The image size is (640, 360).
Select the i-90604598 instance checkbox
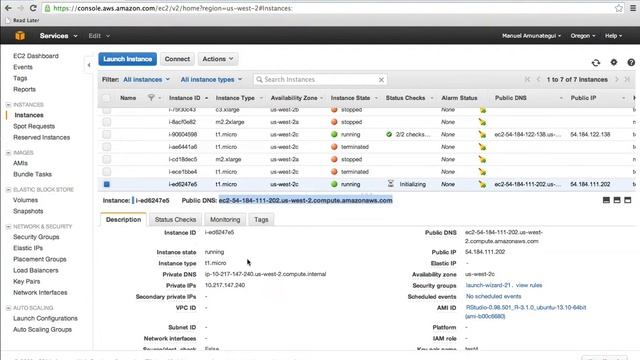tap(107, 134)
